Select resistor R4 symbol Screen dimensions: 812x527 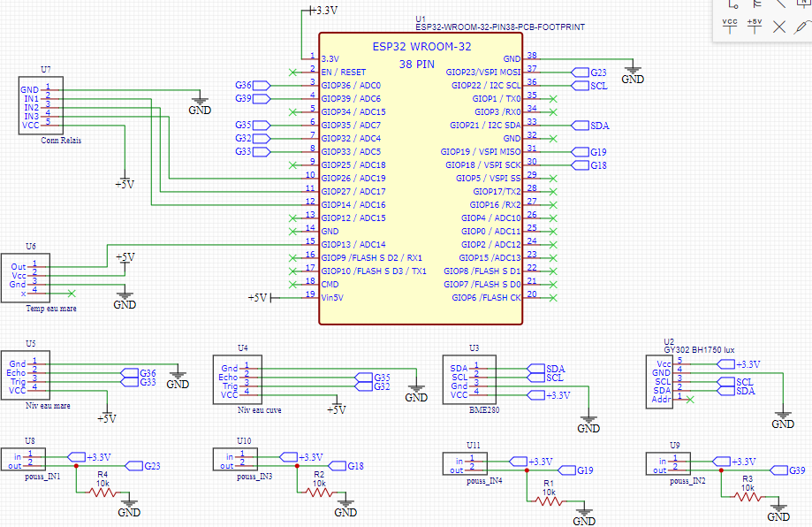coord(103,492)
